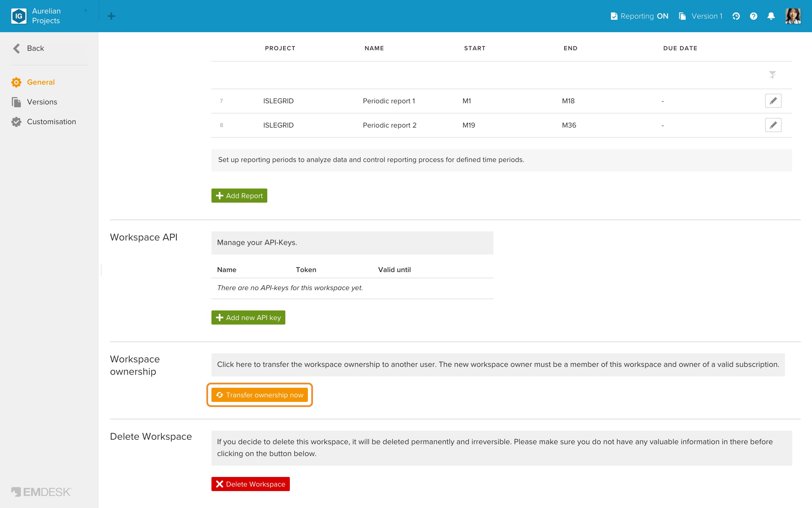Select the General settings menu item
This screenshot has width=812, height=508.
pos(33,82)
